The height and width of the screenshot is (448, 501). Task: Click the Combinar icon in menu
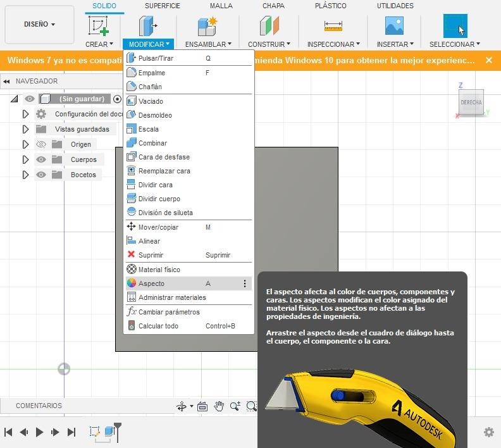point(132,143)
